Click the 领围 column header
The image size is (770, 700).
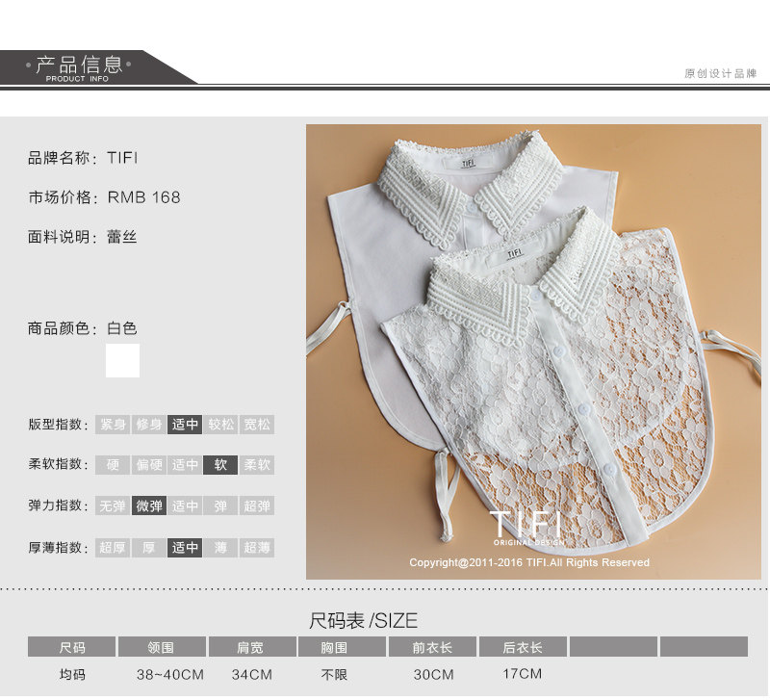162,647
